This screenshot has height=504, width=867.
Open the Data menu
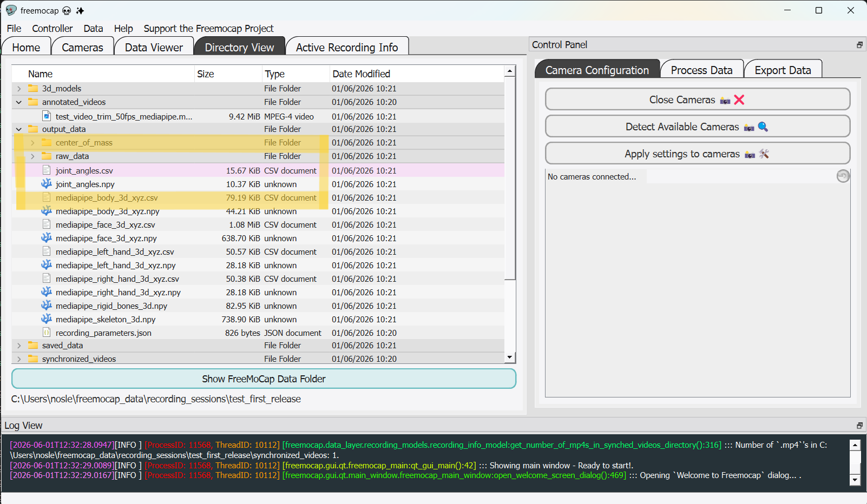click(x=93, y=29)
